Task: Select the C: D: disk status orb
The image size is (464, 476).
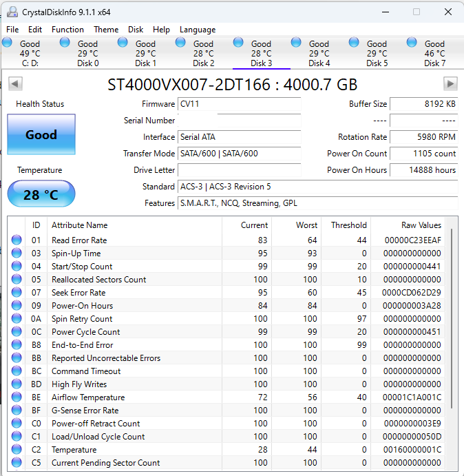Action: tap(8, 43)
